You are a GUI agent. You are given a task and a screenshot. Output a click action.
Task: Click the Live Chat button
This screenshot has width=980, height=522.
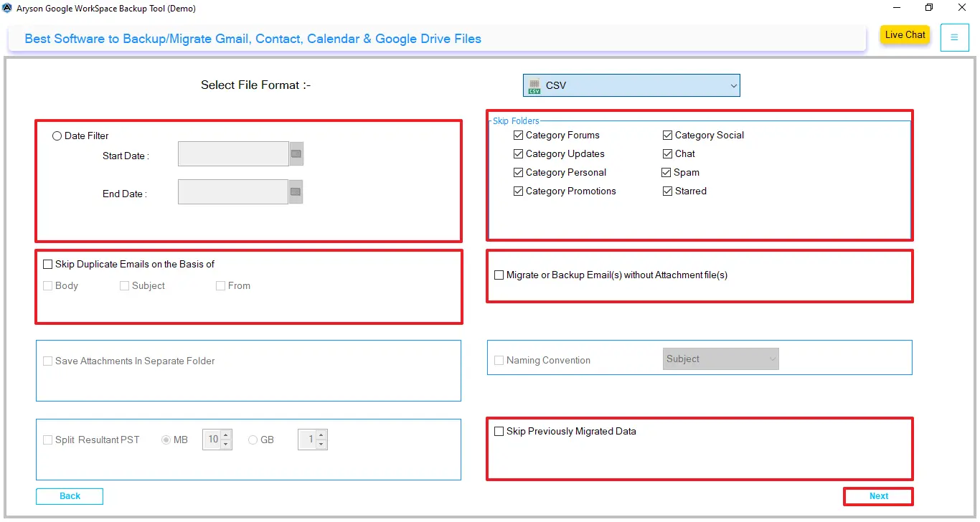click(x=905, y=35)
